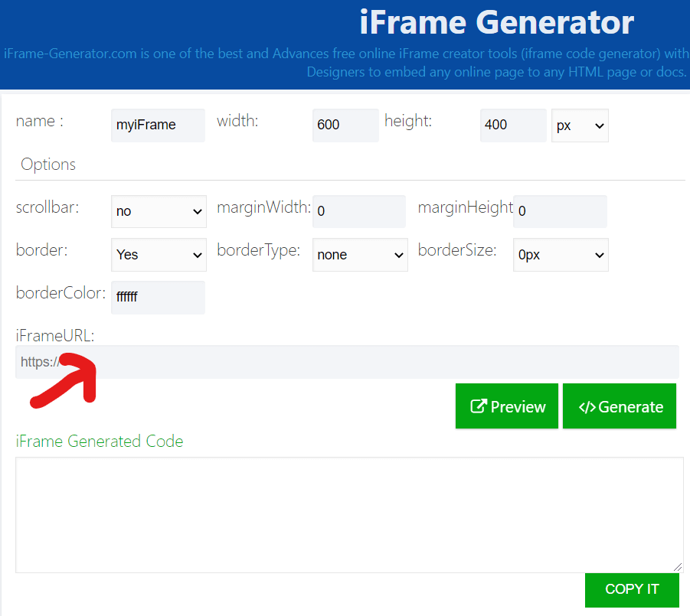Screen dimensions: 690x616
Task: Click the textarea resize handle corner
Action: pyautogui.click(x=678, y=567)
